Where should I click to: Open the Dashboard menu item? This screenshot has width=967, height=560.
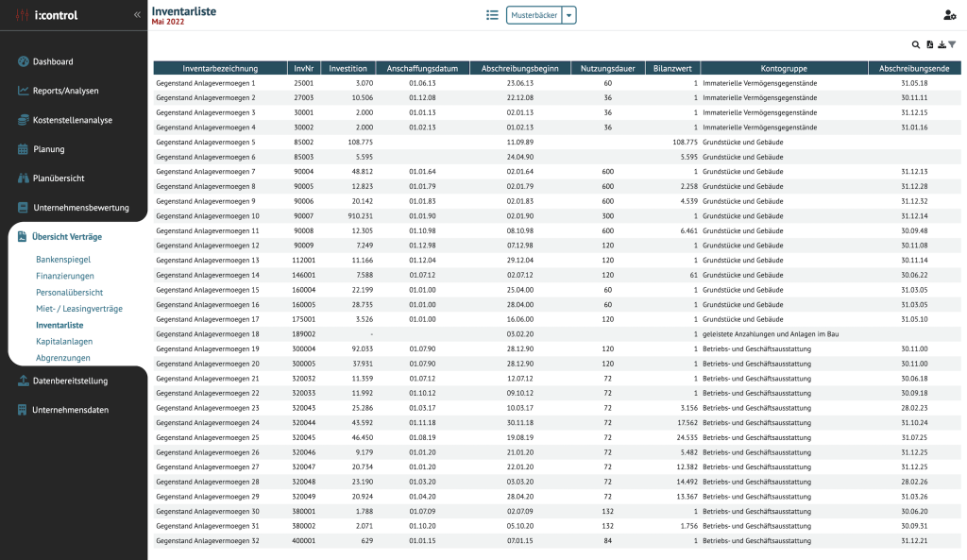click(52, 61)
